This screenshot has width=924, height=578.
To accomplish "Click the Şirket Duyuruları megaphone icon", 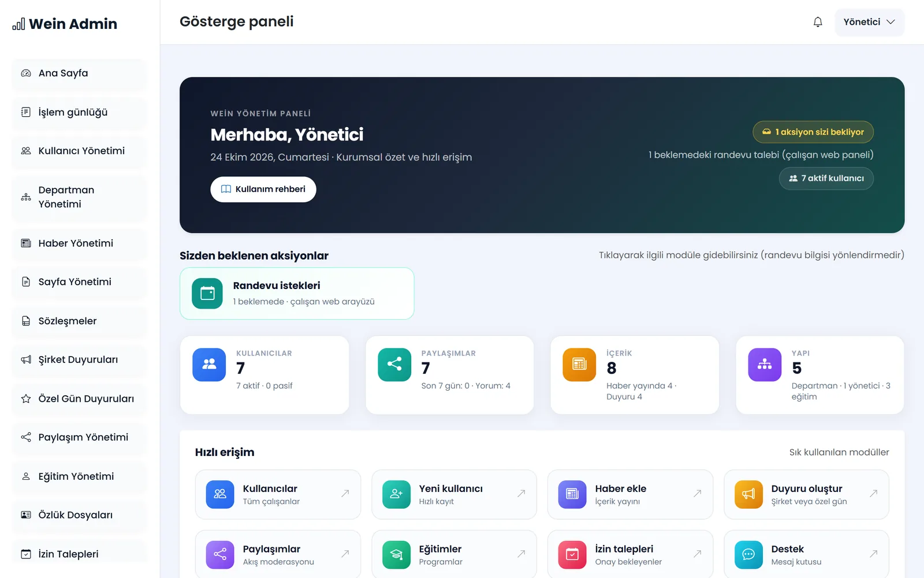I will click(x=26, y=360).
